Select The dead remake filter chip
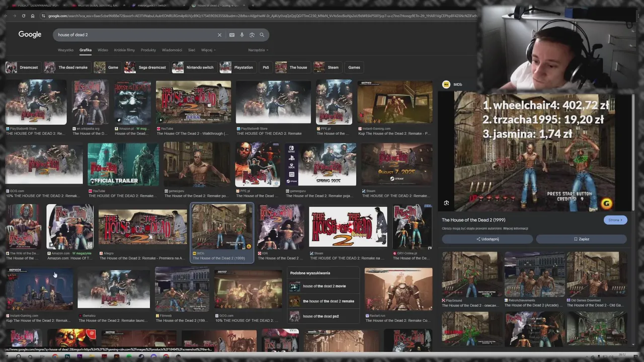This screenshot has height=362, width=644. pos(66,67)
